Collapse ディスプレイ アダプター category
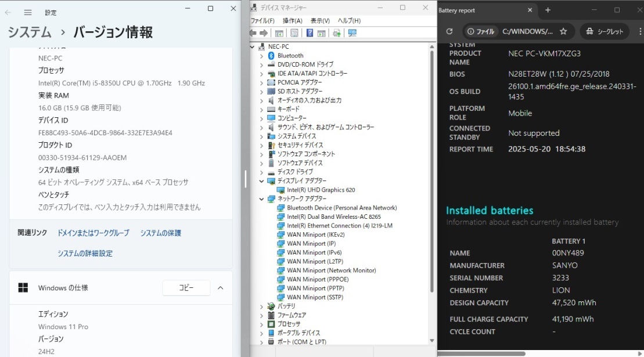Image resolution: width=644 pixels, height=357 pixels. [x=262, y=181]
